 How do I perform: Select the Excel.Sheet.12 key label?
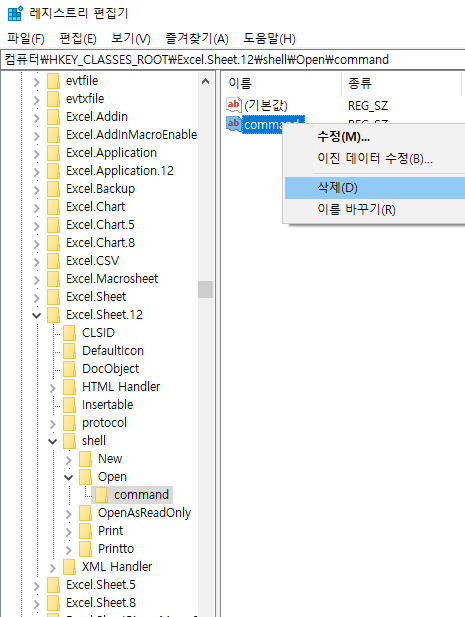104,315
